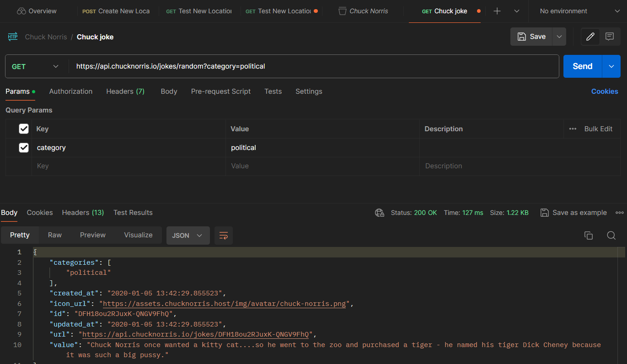The height and width of the screenshot is (364, 627).
Task: Click the category key cell
Action: pos(129,148)
